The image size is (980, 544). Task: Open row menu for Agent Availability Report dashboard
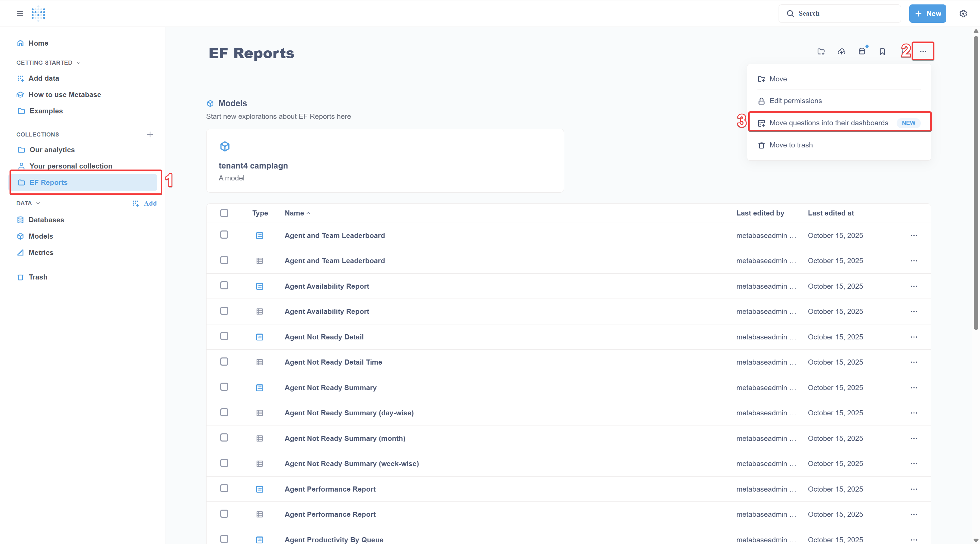click(x=914, y=286)
